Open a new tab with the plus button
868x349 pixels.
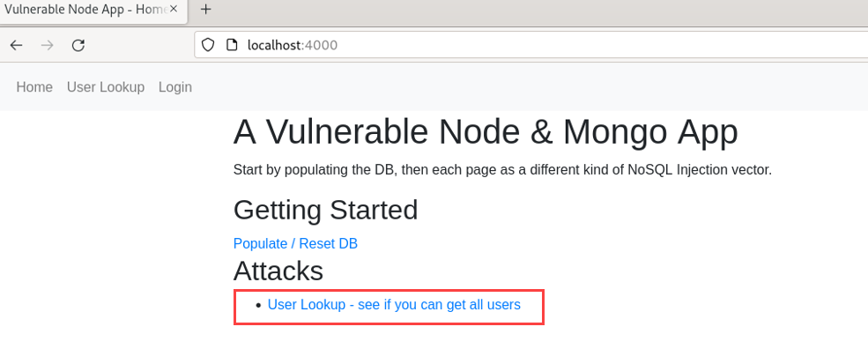click(205, 10)
